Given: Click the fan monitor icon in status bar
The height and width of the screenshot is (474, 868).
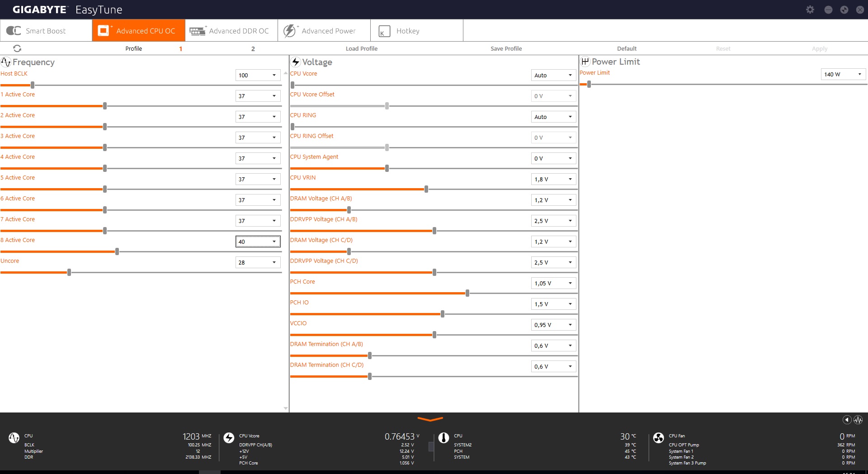Looking at the screenshot, I should [x=659, y=438].
